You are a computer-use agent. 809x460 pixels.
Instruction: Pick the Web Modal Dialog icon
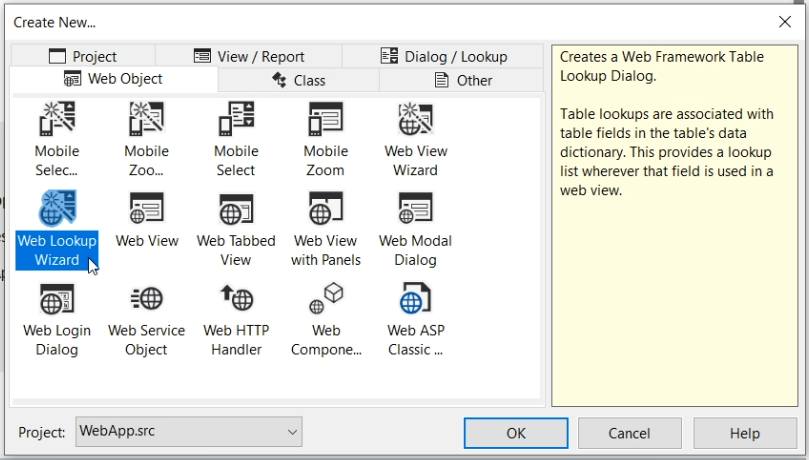coord(415,209)
